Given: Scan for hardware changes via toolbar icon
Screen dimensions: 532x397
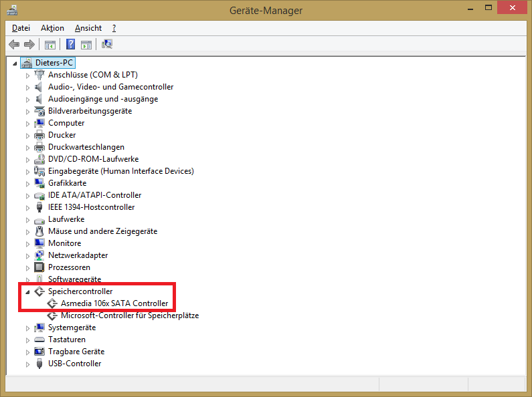Looking at the screenshot, I should pyautogui.click(x=107, y=44).
